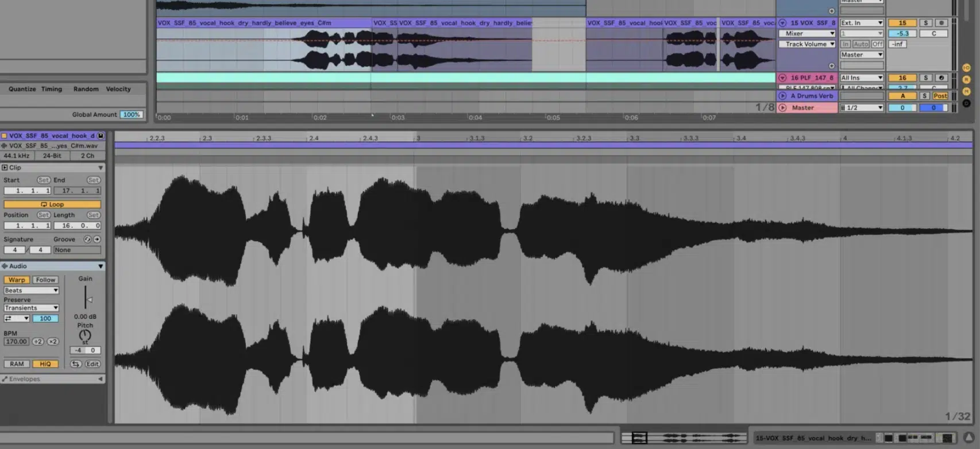The width and height of the screenshot is (980, 449).
Task: Show or hide Returns (R icon)
Action: pos(966,80)
